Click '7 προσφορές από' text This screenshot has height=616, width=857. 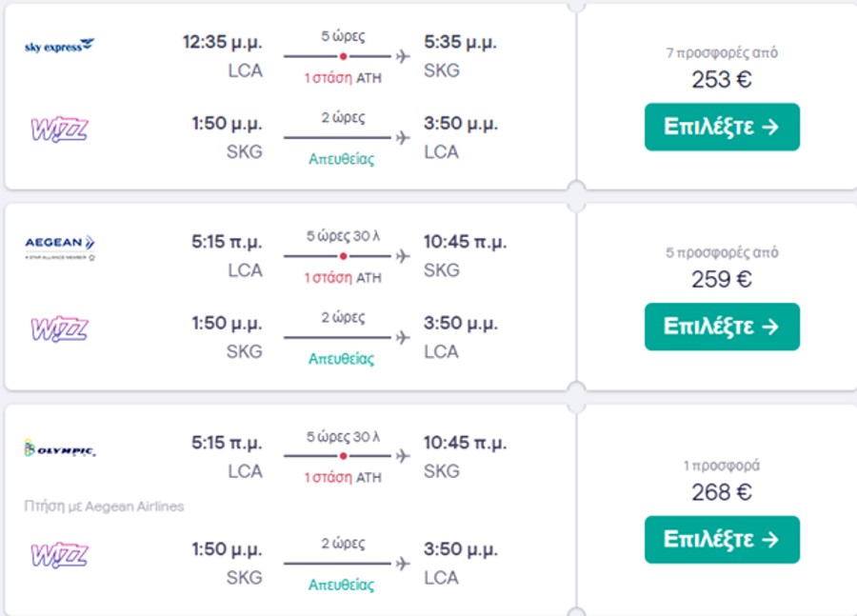[x=722, y=52]
